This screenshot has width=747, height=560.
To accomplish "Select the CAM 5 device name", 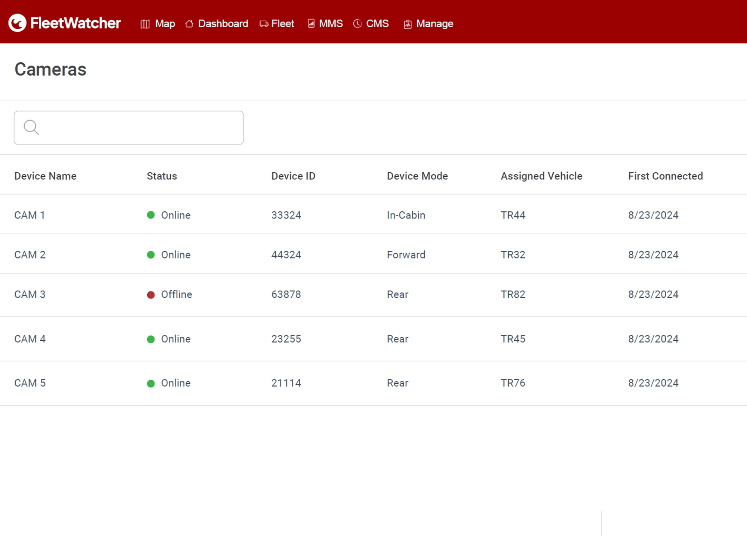I will 30,383.
